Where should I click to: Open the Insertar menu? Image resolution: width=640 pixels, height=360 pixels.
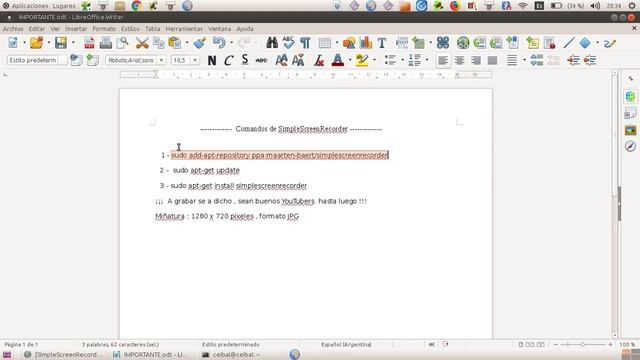76,29
